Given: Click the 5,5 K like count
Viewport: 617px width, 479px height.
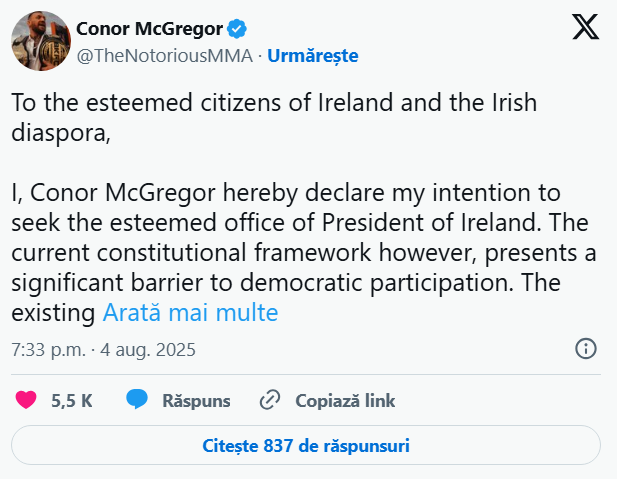Looking at the screenshot, I should 72,400.
